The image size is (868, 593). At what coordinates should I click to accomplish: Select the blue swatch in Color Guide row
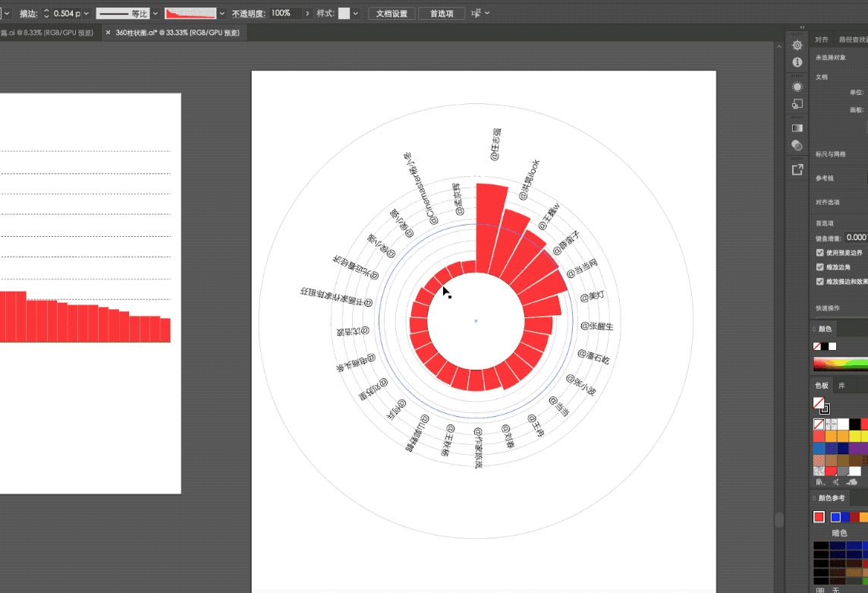pos(836,517)
